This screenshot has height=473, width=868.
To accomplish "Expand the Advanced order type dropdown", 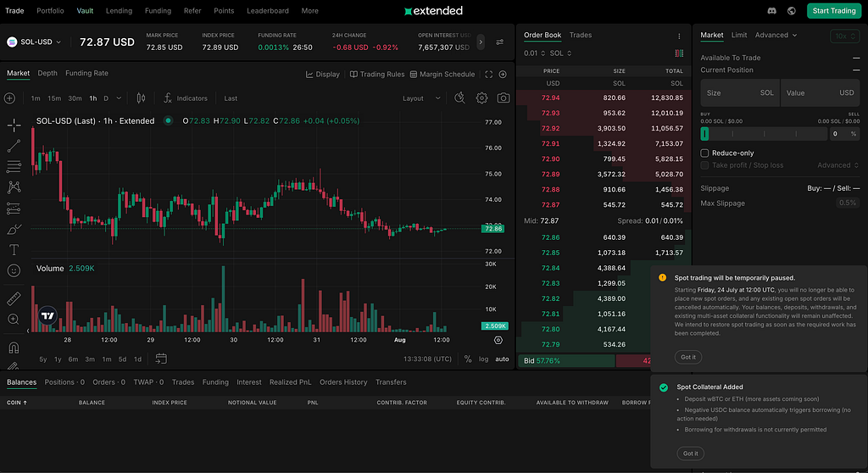I will 776,35.
